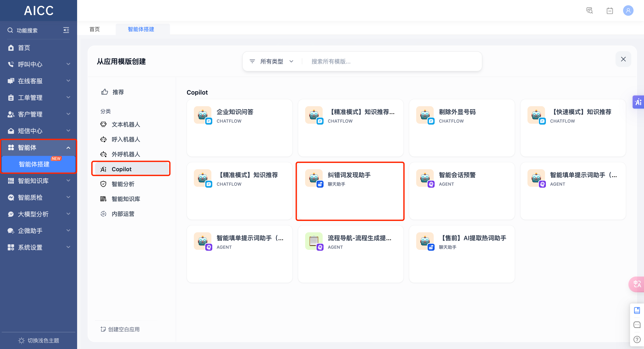
Task: Click the sun icon for light theme
Action: coord(21,340)
